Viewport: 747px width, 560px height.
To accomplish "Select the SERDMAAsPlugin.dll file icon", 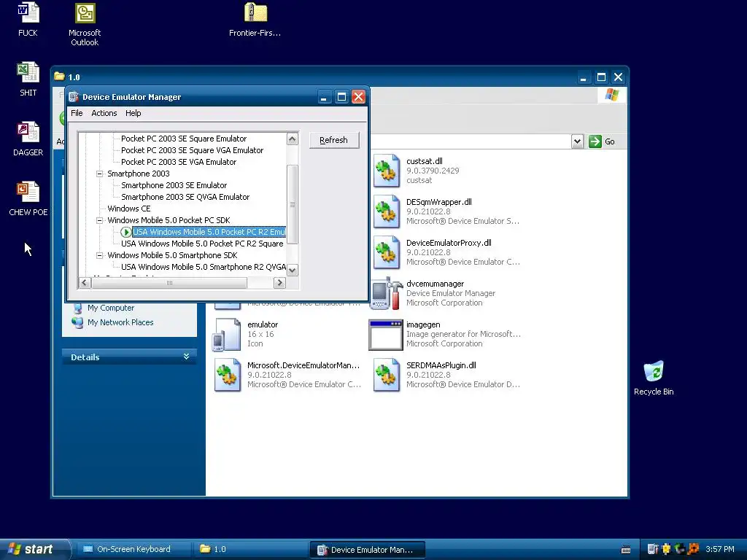I will pyautogui.click(x=387, y=376).
